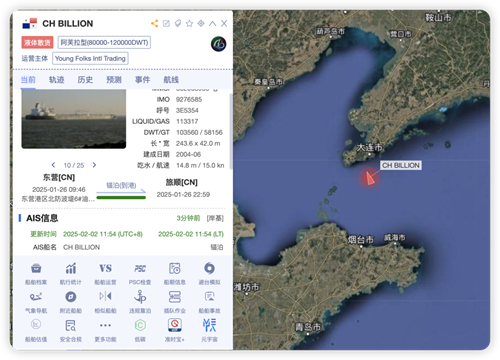Show next ship photo with right arrow
The image size is (500, 360).
pos(94,165)
